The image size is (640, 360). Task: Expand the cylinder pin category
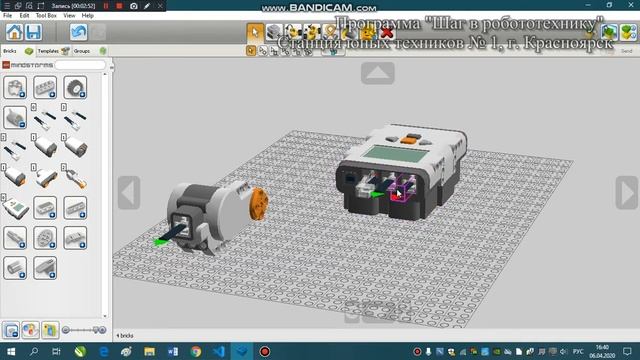click(x=15, y=268)
